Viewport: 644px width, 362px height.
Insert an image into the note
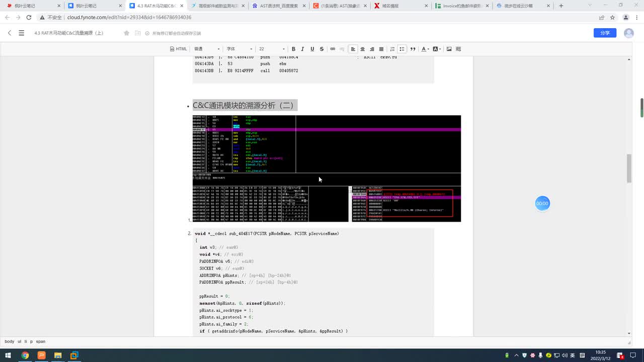(x=449, y=49)
